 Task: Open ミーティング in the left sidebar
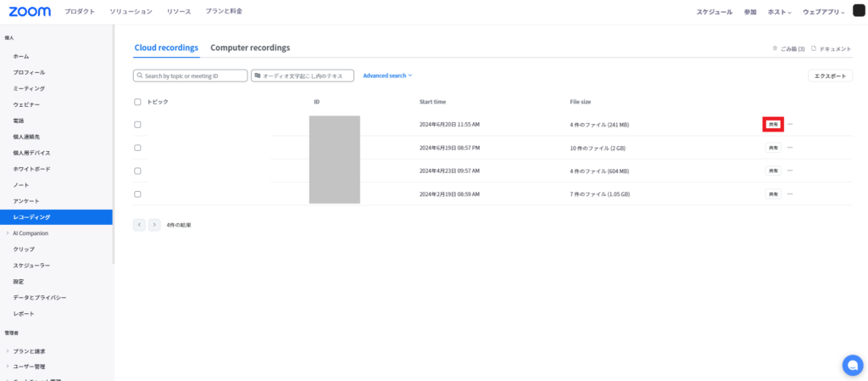point(29,88)
